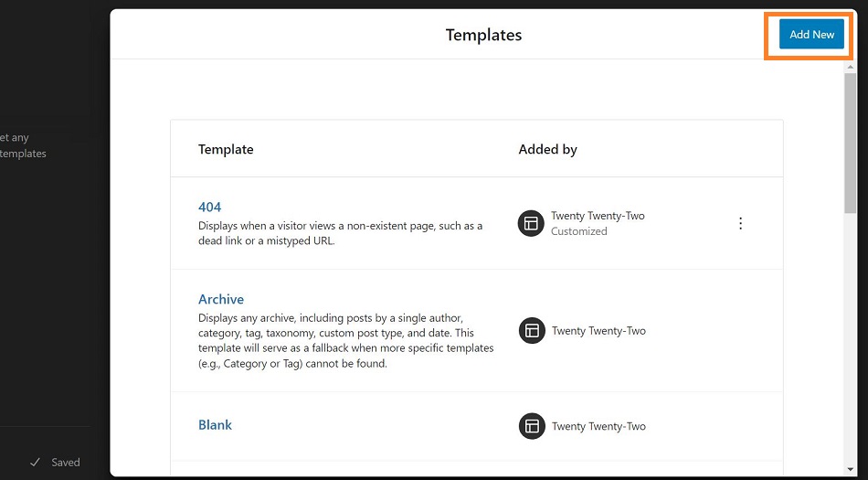The height and width of the screenshot is (480, 868).
Task: Open the 404 template
Action: click(210, 207)
